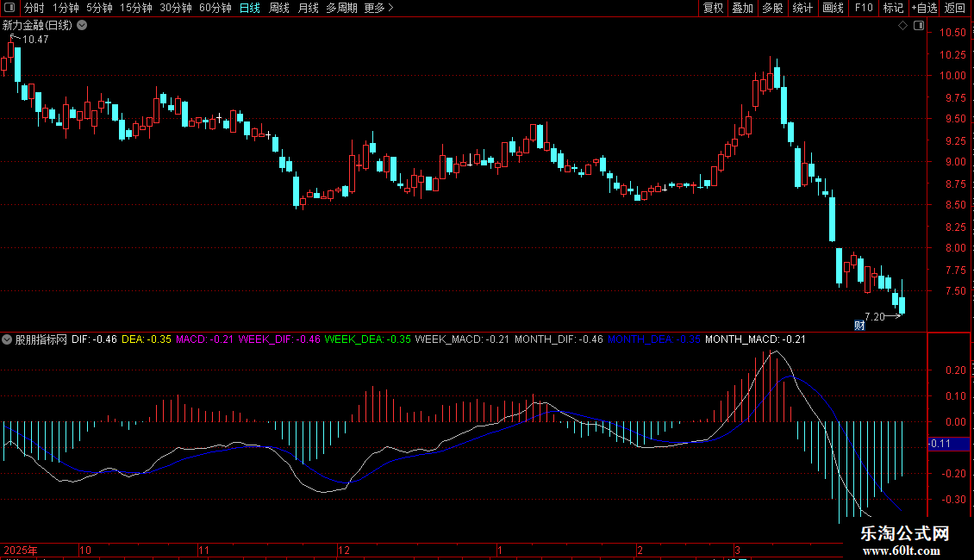This screenshot has width=974, height=560.
Task: Click the 复权 button
Action: (713, 8)
